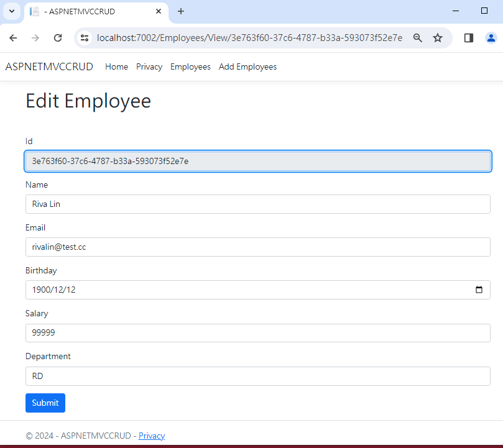Open the Employees nav item
Image resolution: width=503 pixels, height=448 pixels.
190,66
